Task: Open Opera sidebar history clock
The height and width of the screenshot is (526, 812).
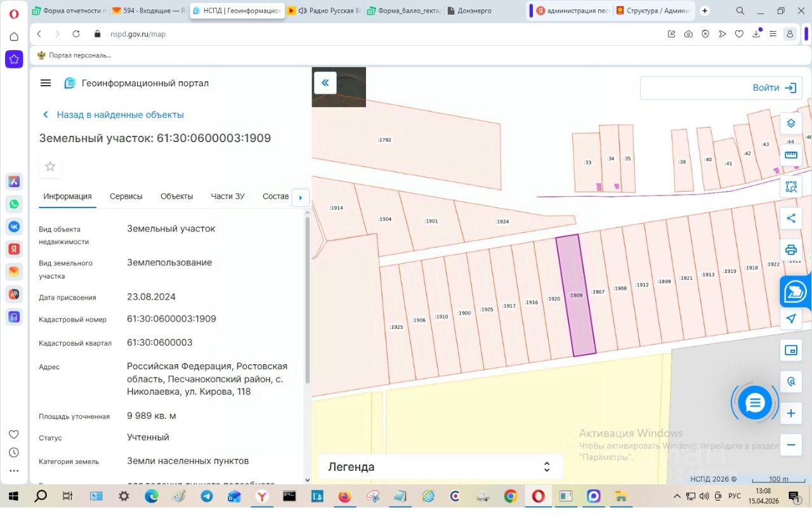Action: click(14, 453)
